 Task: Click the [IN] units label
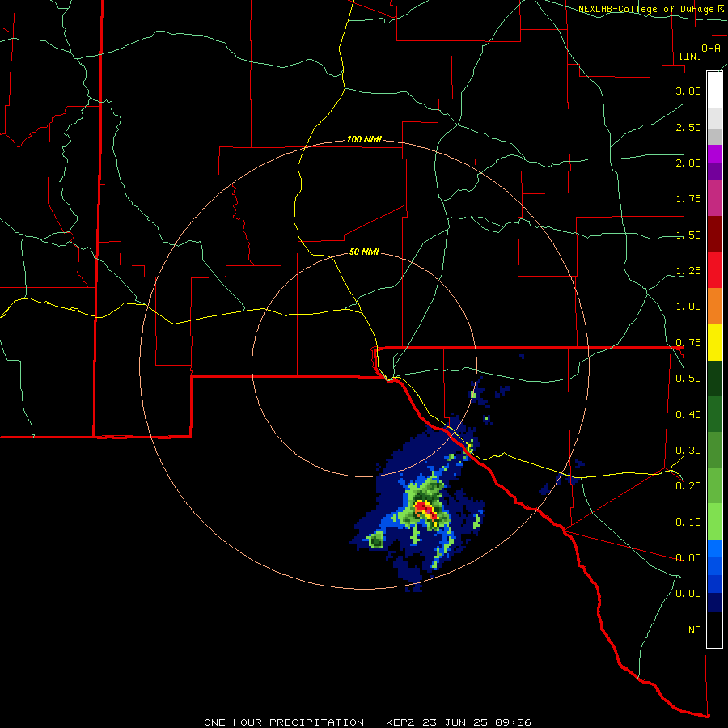(691, 56)
